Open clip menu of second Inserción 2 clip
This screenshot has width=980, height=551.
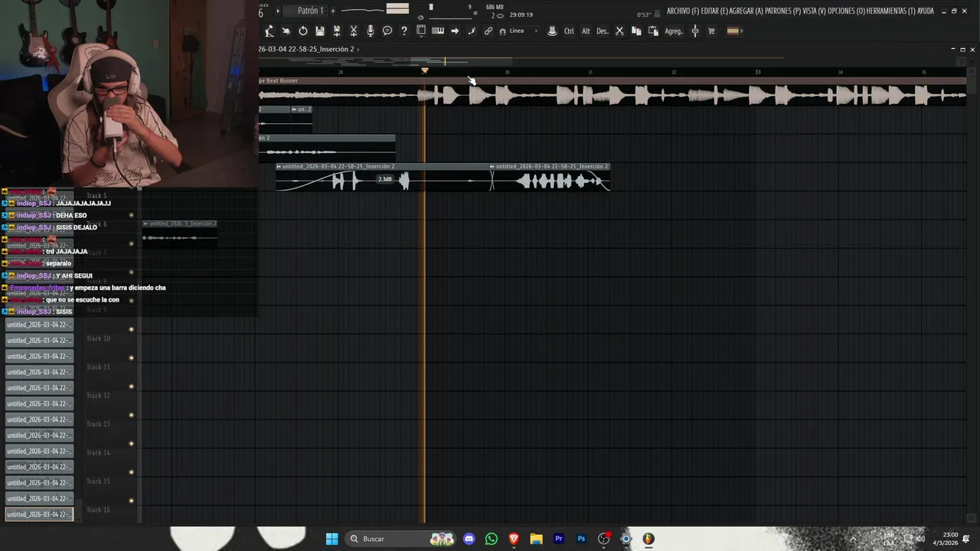coord(492,166)
